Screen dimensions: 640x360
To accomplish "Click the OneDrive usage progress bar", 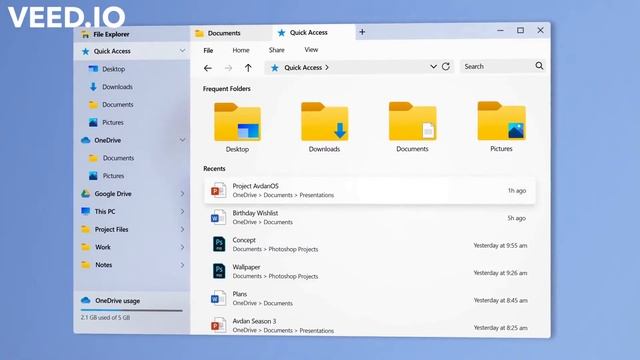I will pos(131,311).
